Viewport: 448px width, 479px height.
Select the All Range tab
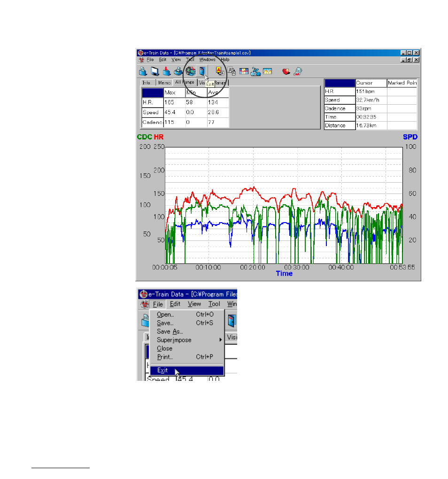tap(185, 82)
